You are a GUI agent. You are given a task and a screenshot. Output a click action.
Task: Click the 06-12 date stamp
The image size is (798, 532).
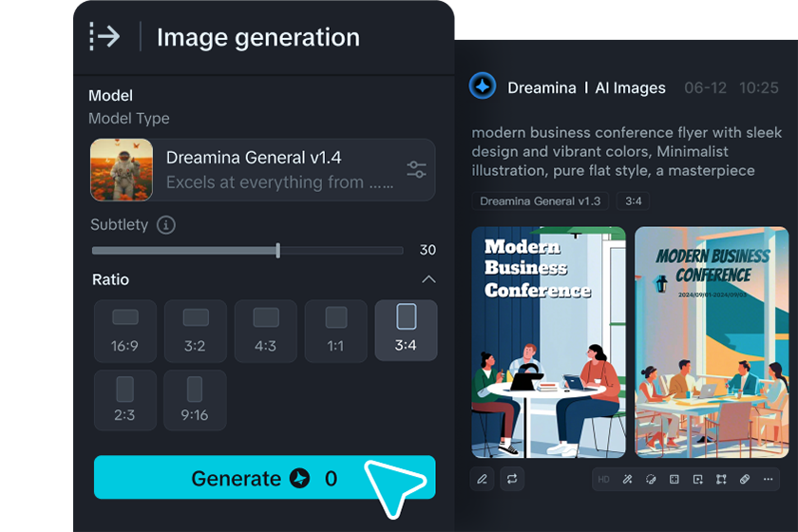coord(705,87)
